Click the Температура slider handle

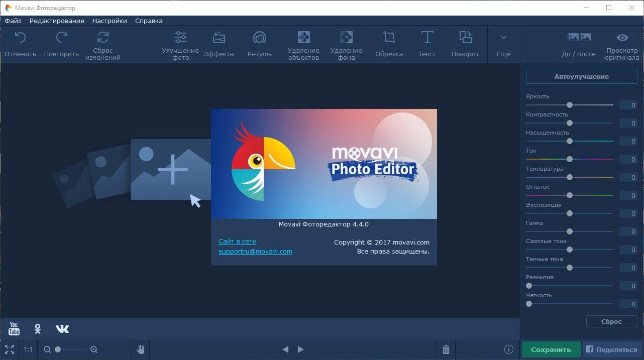(x=570, y=177)
